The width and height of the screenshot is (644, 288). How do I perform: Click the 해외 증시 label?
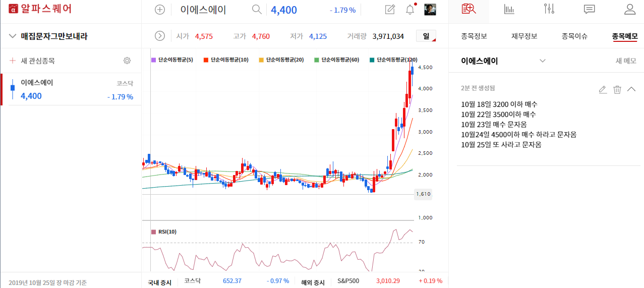(313, 282)
